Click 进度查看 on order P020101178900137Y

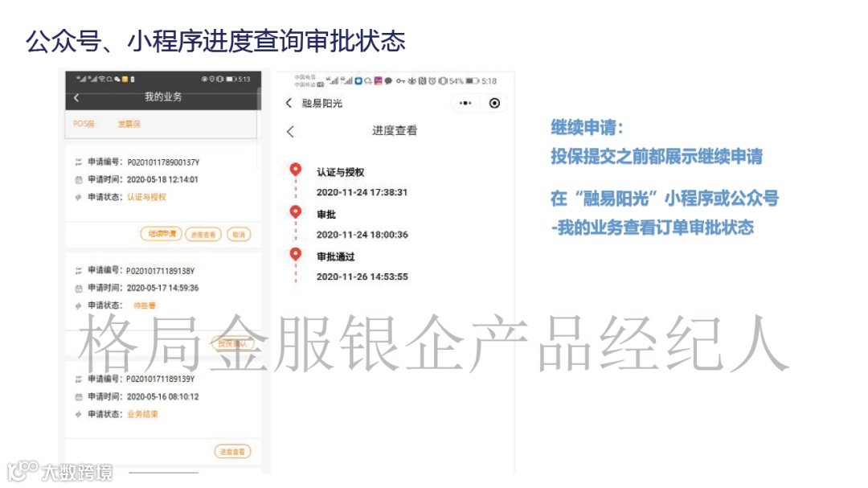[x=203, y=234]
